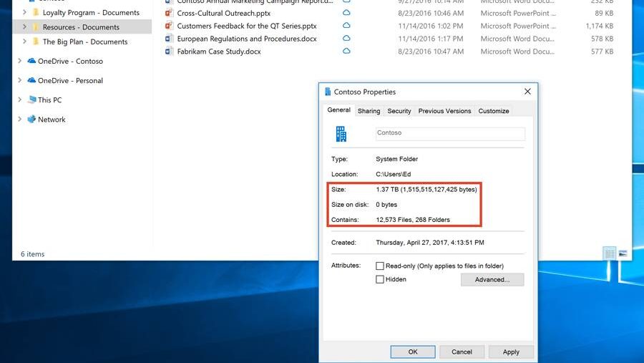
Task: Open the General tab in Properties
Action: pos(339,110)
